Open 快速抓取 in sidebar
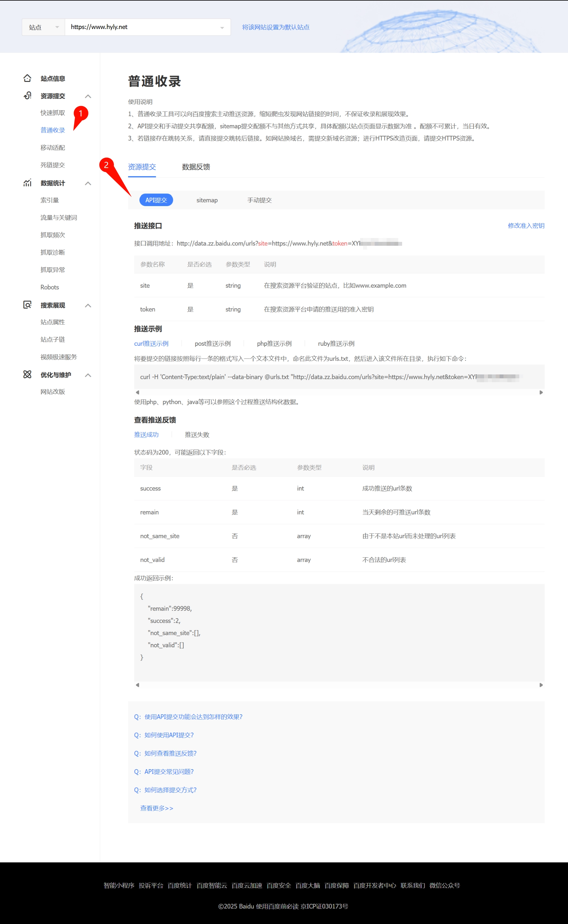Image resolution: width=568 pixels, height=924 pixels. click(53, 113)
